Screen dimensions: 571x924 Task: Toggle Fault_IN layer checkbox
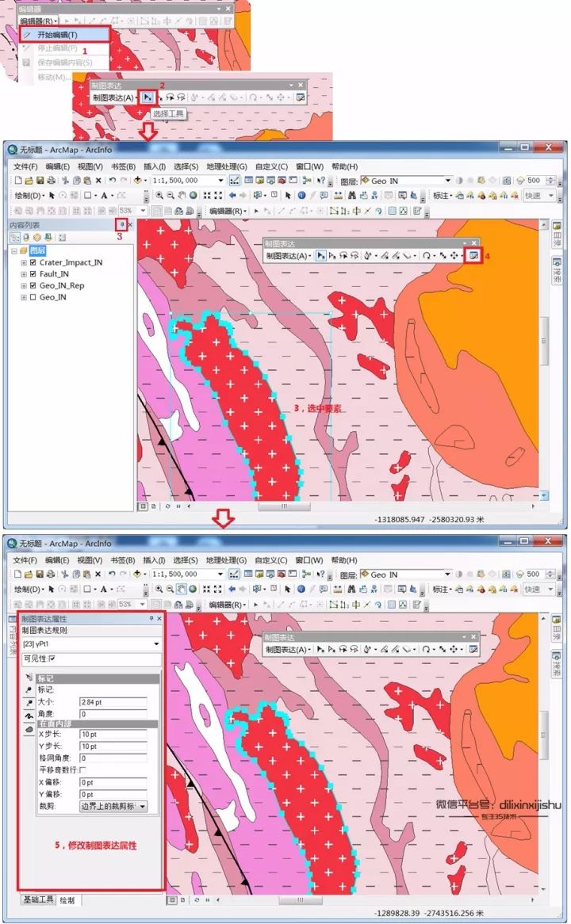(33, 274)
